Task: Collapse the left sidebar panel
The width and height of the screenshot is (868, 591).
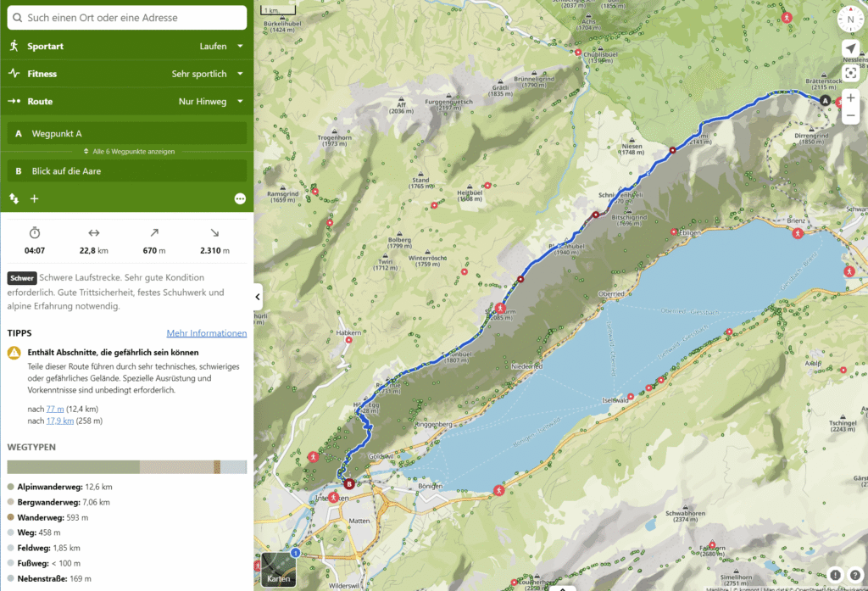Action: pos(259,297)
